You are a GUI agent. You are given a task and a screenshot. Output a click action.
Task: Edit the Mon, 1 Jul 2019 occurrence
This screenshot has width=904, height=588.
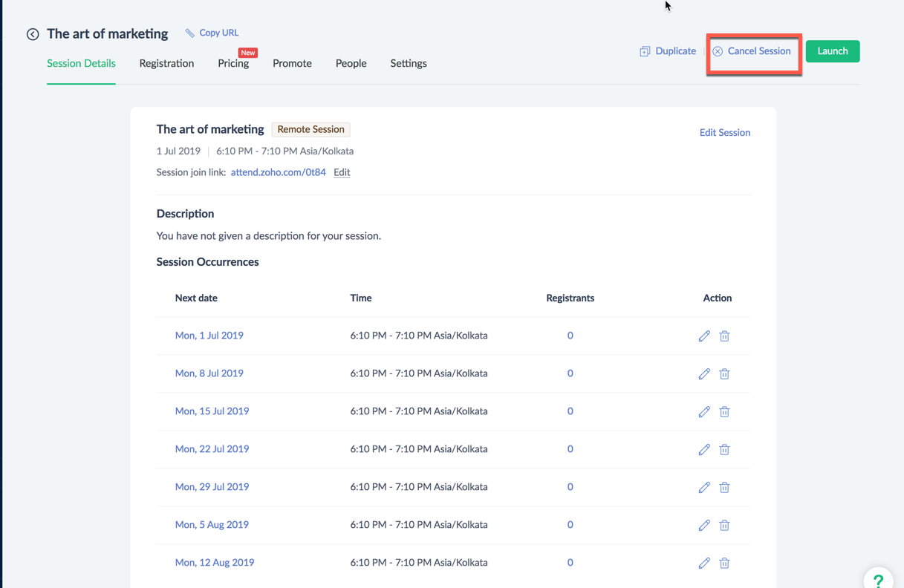pyautogui.click(x=704, y=336)
